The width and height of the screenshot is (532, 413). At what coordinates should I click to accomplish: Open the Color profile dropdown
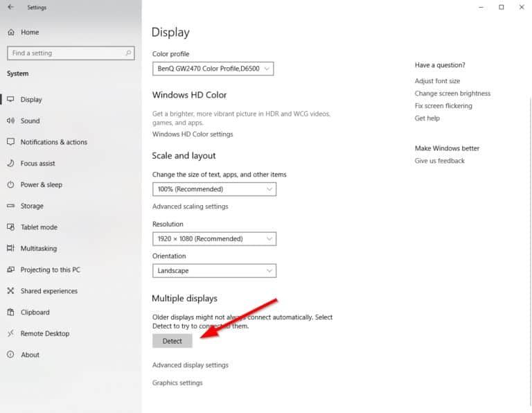click(213, 69)
